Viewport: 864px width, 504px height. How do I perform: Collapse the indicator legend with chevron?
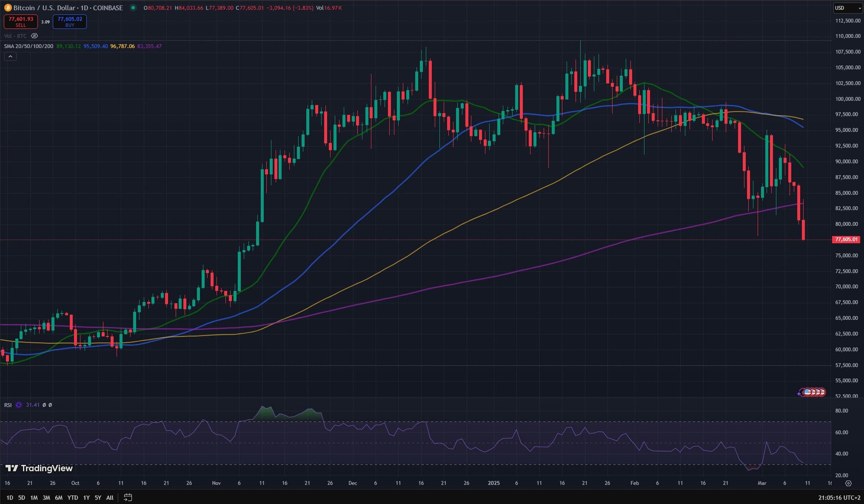tap(10, 56)
